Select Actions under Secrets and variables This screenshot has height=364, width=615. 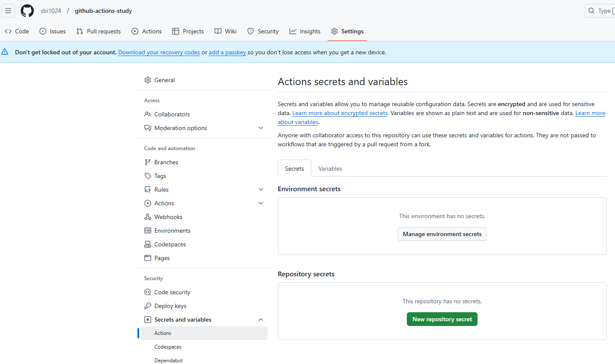(x=204, y=333)
